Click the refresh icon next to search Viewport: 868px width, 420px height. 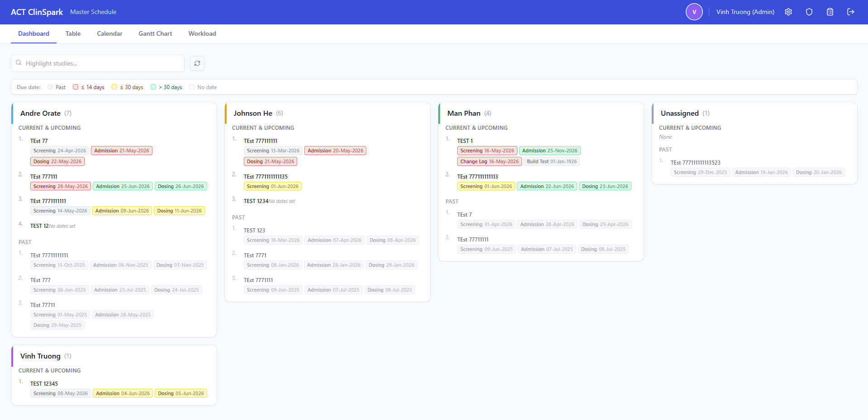pos(197,63)
